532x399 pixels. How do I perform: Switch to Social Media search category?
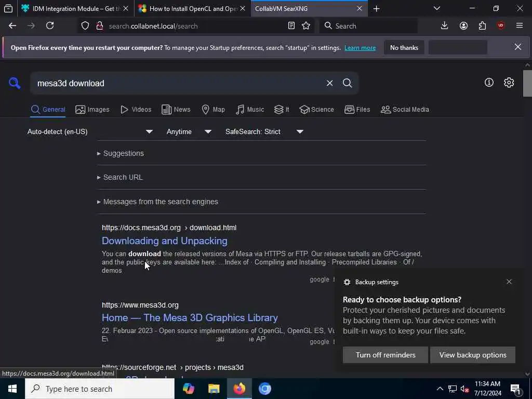point(405,110)
